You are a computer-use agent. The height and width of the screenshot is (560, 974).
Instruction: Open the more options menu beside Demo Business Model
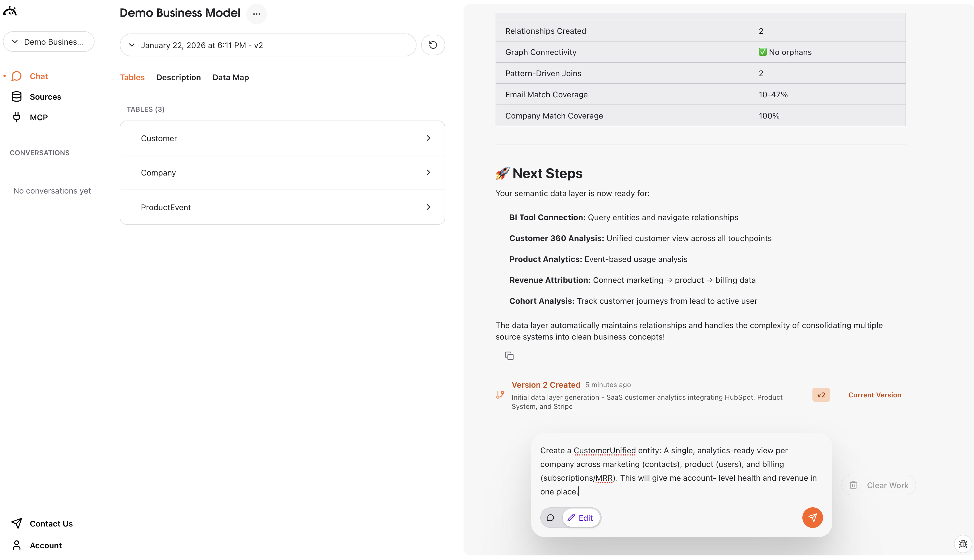pos(257,14)
